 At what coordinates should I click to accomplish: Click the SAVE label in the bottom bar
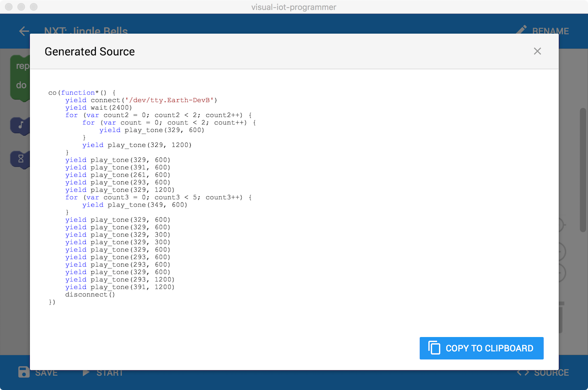point(46,373)
